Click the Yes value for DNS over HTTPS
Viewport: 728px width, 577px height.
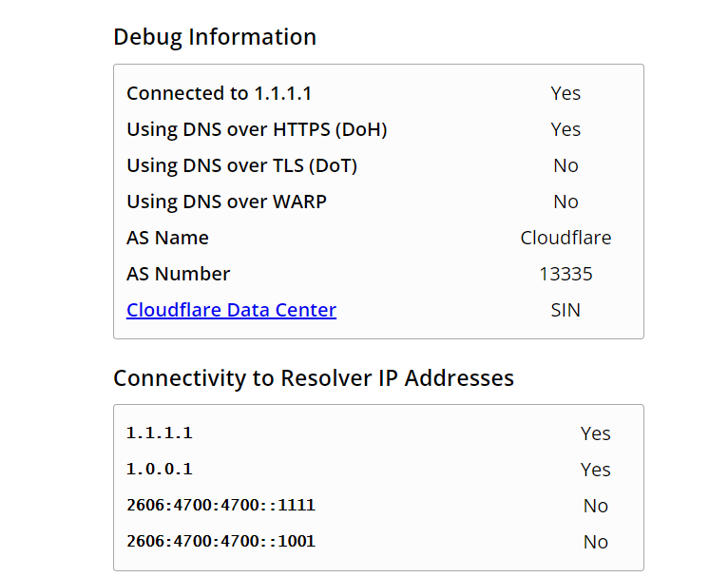coord(565,129)
